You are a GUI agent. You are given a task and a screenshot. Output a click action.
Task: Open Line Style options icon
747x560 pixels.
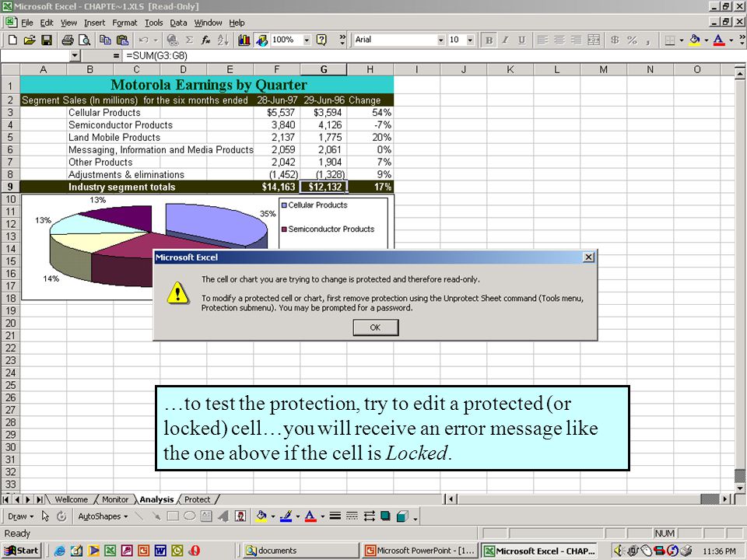click(x=335, y=516)
